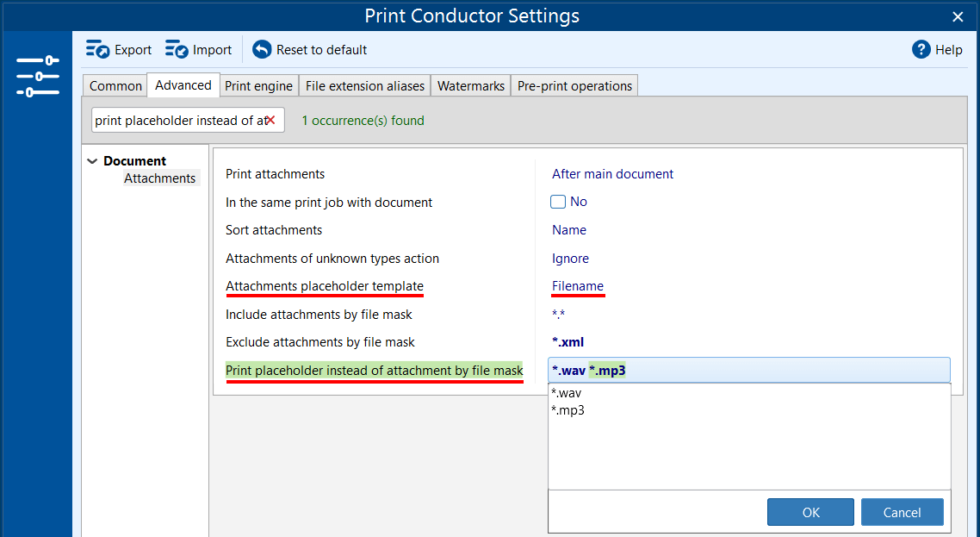Click the Exclude attachments *.xml value
This screenshot has width=980, height=537.
tap(568, 342)
